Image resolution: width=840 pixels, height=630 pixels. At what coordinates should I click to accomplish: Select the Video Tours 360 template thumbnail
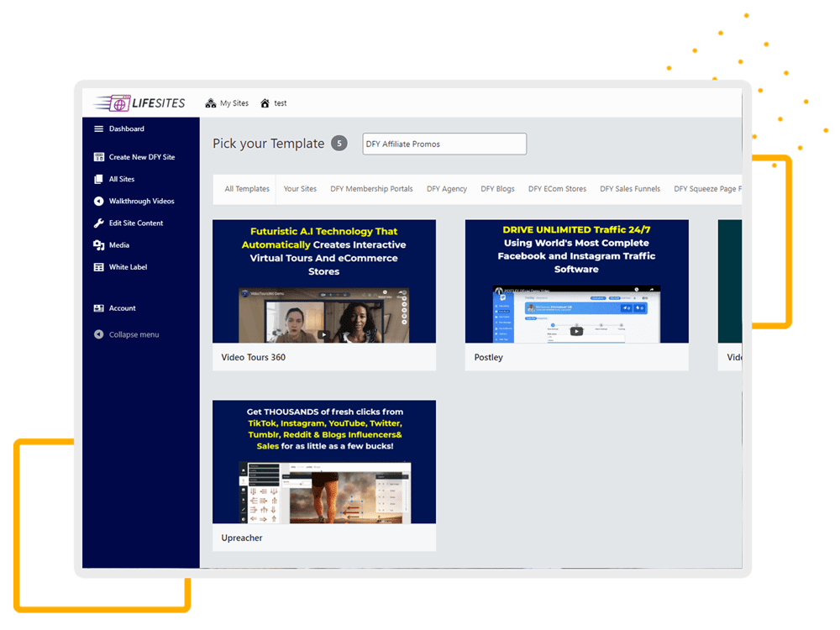tap(324, 281)
